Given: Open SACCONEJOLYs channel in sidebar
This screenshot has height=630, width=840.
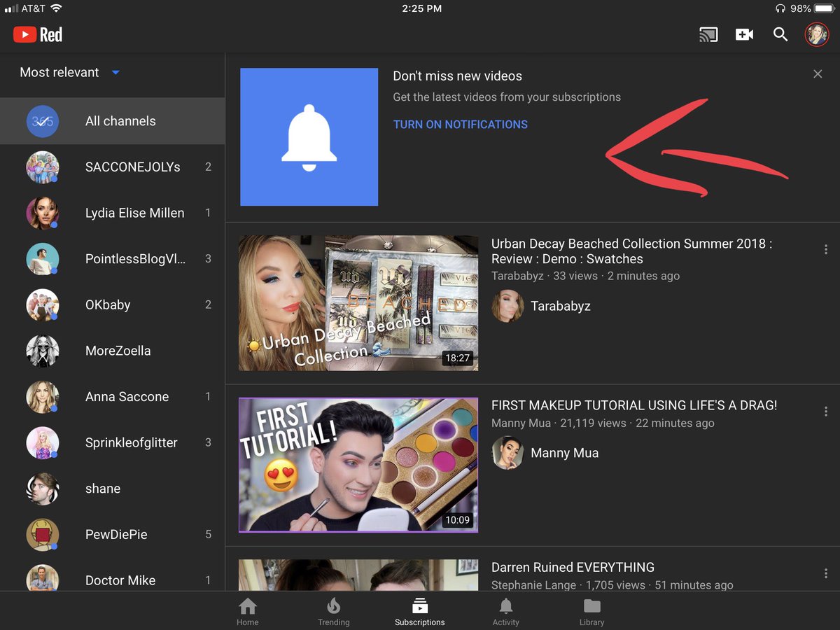Looking at the screenshot, I should [112, 167].
